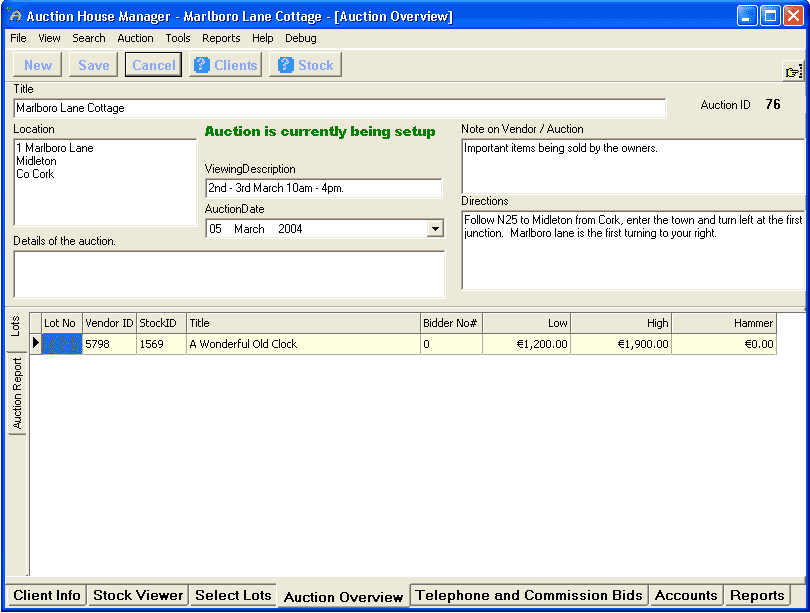Click the High estimate €1,900.00 cell

(x=620, y=344)
